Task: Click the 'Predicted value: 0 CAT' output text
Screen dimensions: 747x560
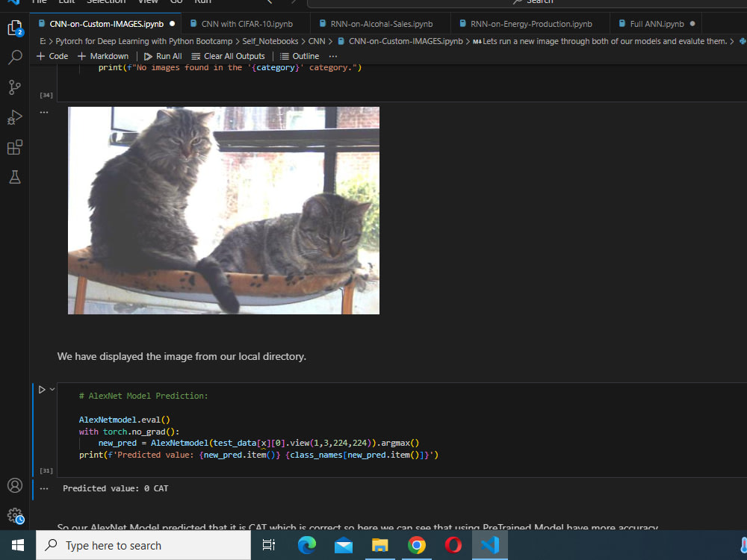Action: point(115,488)
